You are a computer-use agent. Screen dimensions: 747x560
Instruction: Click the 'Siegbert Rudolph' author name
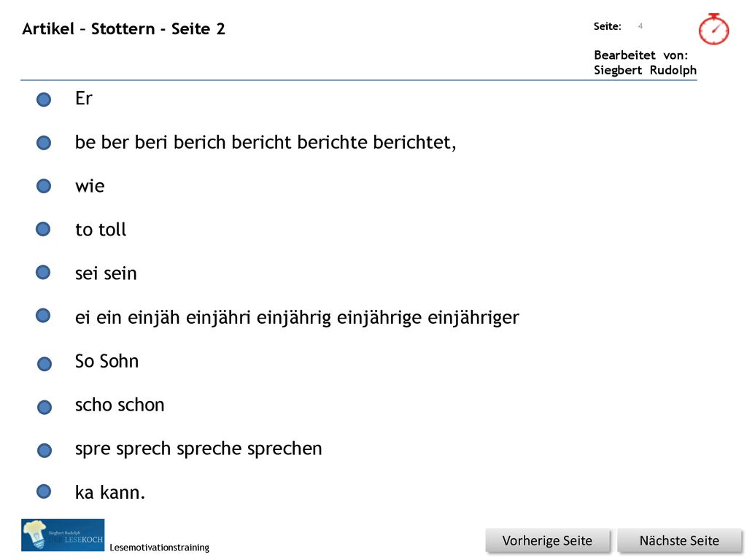(x=645, y=70)
